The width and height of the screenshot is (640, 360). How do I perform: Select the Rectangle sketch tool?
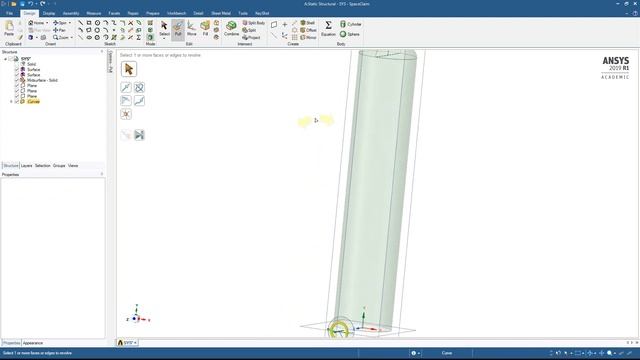point(89,23)
